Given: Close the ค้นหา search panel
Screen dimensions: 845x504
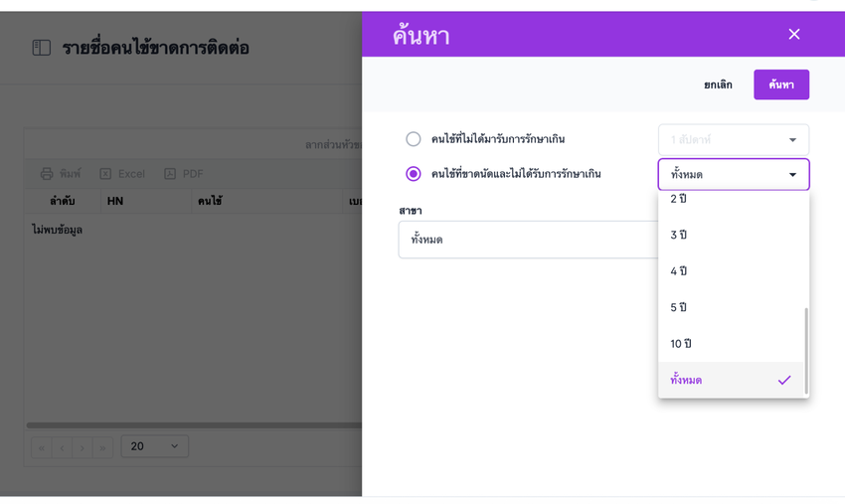Looking at the screenshot, I should click(x=793, y=35).
